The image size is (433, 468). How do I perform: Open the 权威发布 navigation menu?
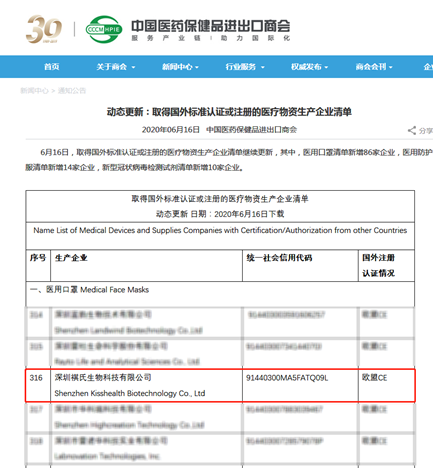[309, 67]
